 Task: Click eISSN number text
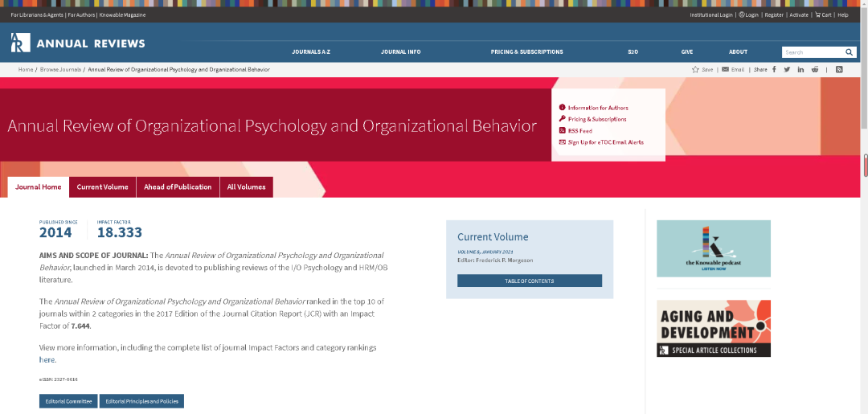coord(58,379)
